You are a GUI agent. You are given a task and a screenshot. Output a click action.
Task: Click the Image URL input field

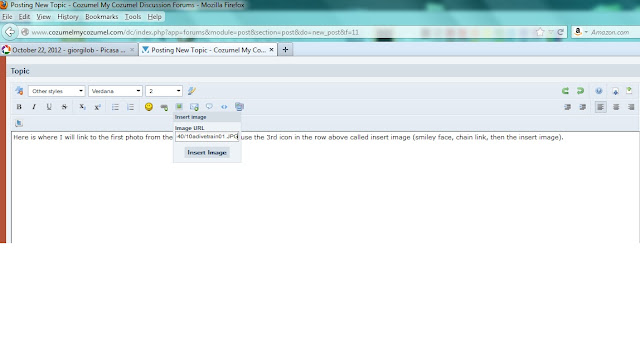pyautogui.click(x=207, y=137)
